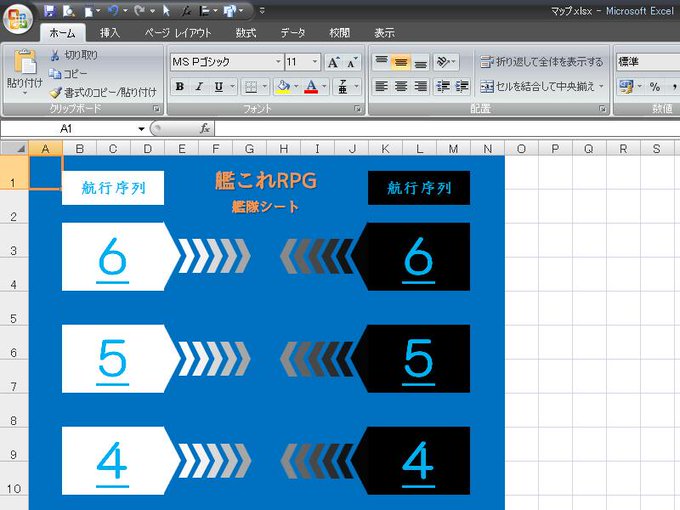The height and width of the screenshot is (510, 680).
Task: Save workbook from Quick Access Toolbar
Action: pos(50,11)
